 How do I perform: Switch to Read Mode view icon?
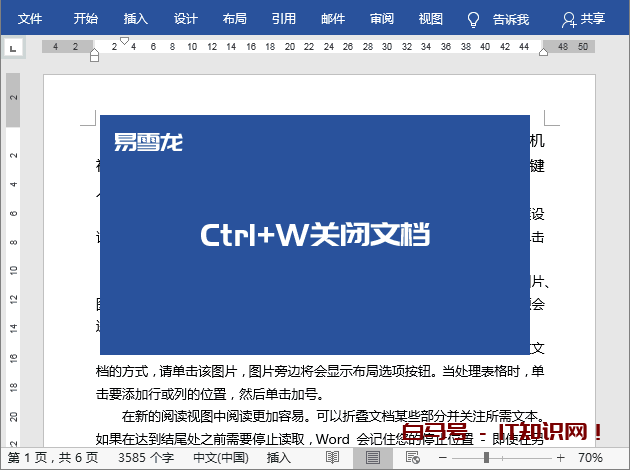tap(334, 457)
